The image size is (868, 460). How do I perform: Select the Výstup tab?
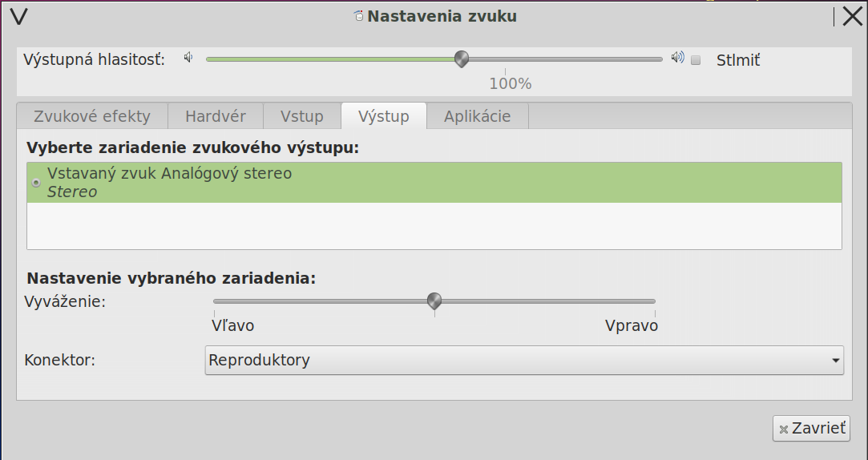pyautogui.click(x=384, y=116)
